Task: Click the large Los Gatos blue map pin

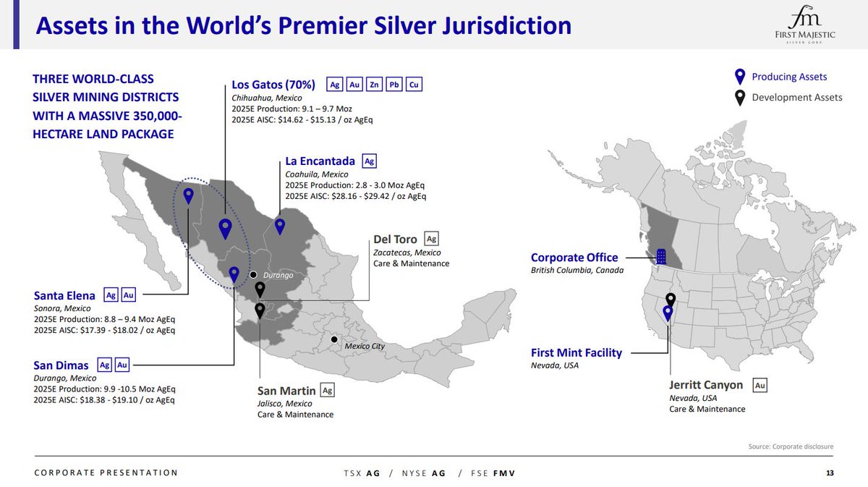Action: tap(225, 229)
